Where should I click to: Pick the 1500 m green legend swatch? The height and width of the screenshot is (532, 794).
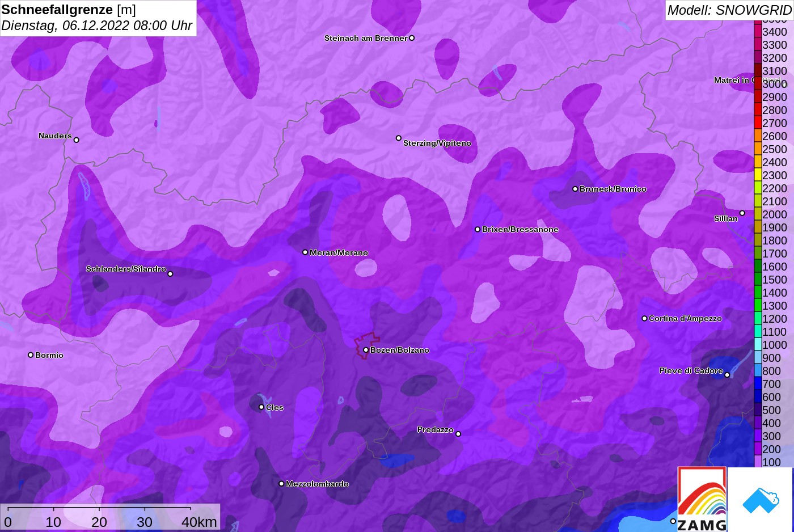click(x=758, y=279)
